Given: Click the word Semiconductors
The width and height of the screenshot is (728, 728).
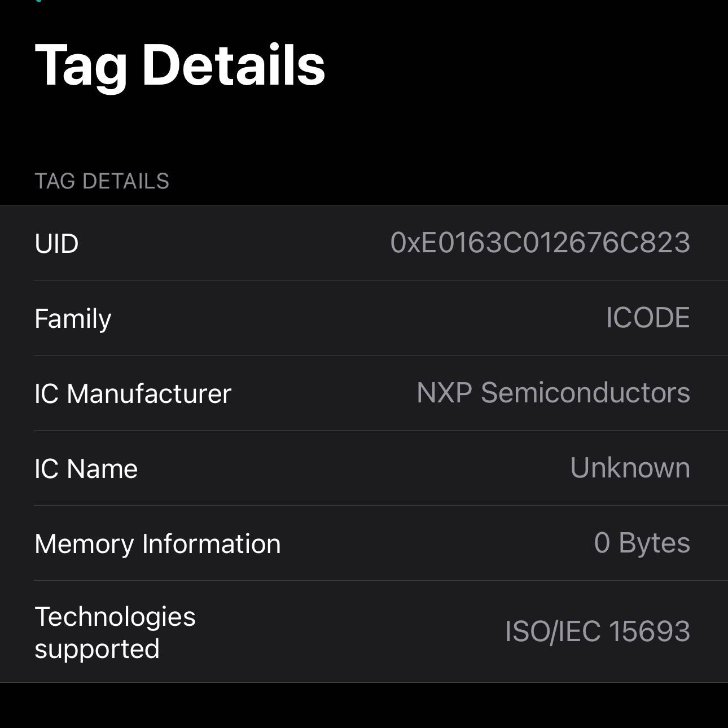Looking at the screenshot, I should pos(585,393).
